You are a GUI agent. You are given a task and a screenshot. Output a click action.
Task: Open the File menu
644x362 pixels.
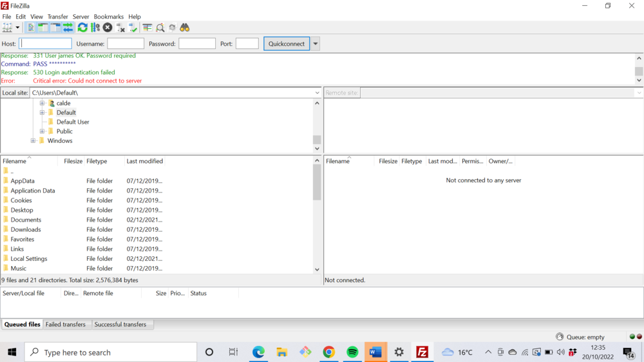tap(6, 17)
